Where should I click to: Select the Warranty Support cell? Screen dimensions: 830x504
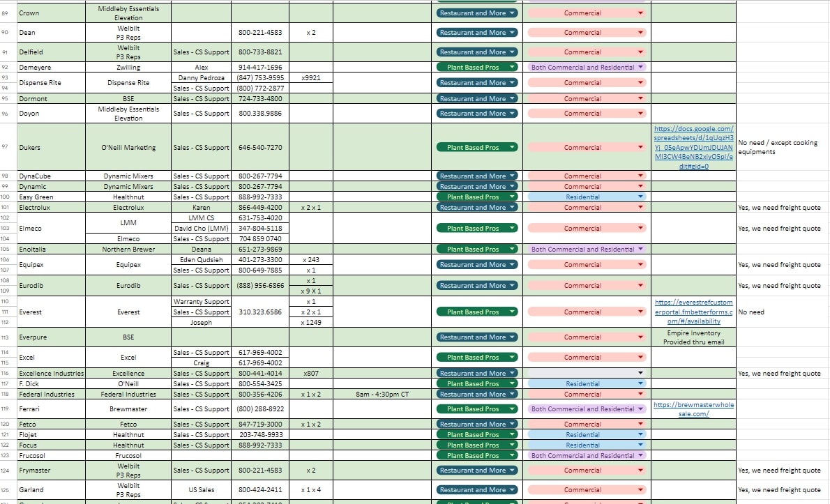pos(201,302)
